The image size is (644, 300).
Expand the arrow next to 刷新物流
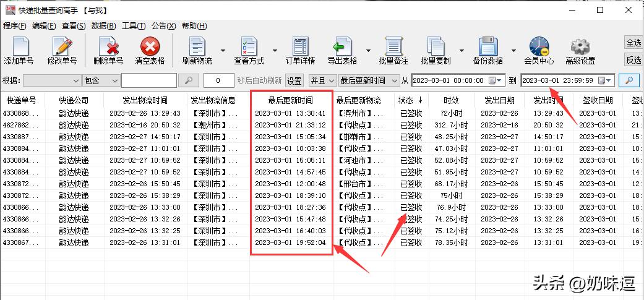tap(223, 51)
